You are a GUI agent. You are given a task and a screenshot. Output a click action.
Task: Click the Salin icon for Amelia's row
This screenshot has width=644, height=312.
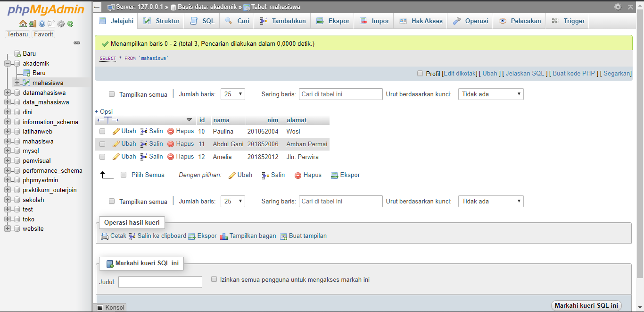click(145, 156)
